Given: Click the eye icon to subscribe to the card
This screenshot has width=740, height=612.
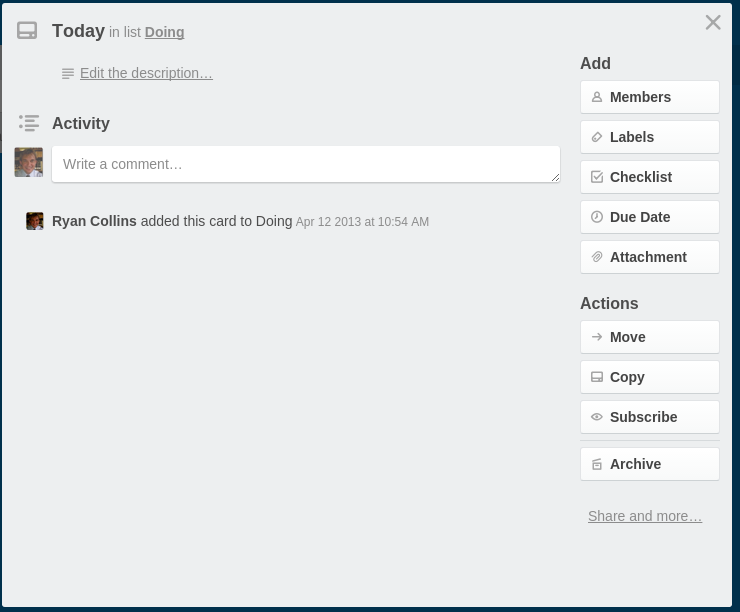Looking at the screenshot, I should pos(597,417).
